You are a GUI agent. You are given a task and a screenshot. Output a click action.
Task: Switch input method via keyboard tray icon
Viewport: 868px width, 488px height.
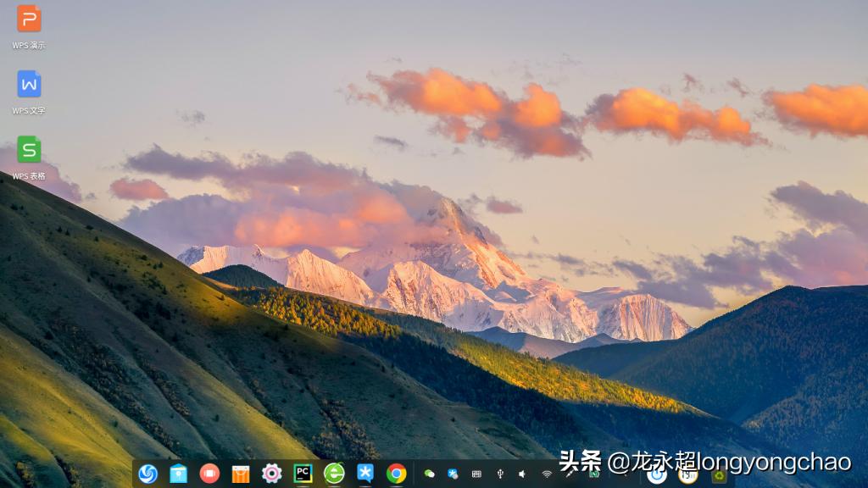pyautogui.click(x=475, y=475)
